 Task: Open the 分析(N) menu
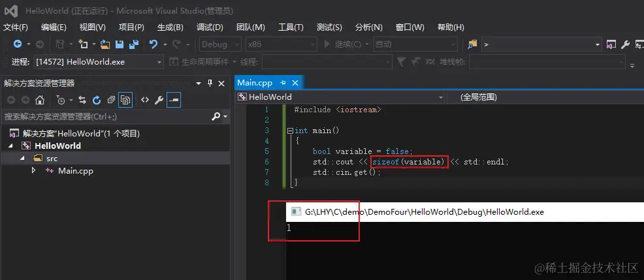[369, 27]
